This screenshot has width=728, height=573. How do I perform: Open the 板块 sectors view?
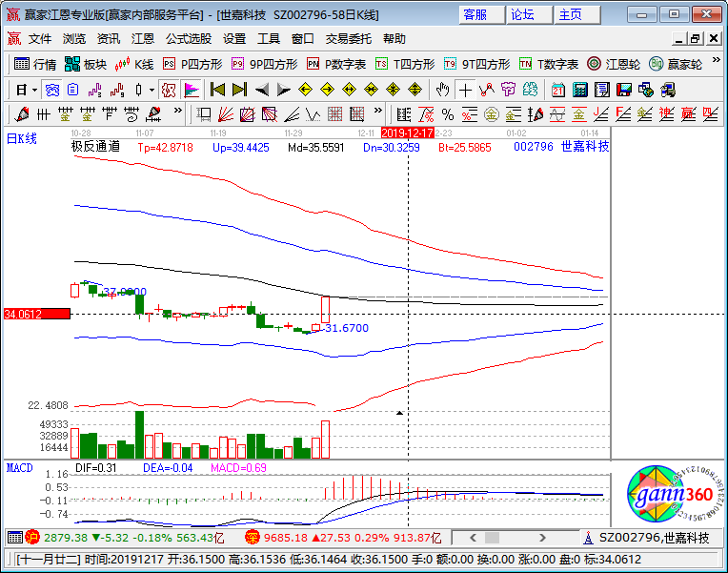(x=86, y=64)
